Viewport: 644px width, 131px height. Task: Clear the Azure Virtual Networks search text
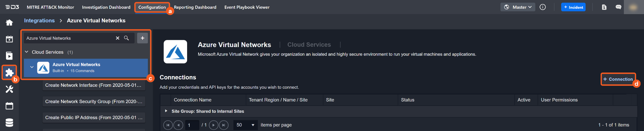click(118, 38)
